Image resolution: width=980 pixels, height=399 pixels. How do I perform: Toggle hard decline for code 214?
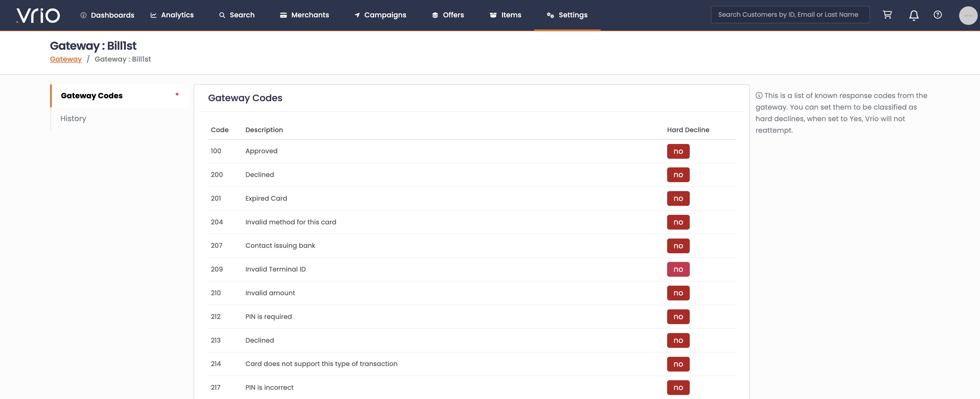tap(678, 364)
